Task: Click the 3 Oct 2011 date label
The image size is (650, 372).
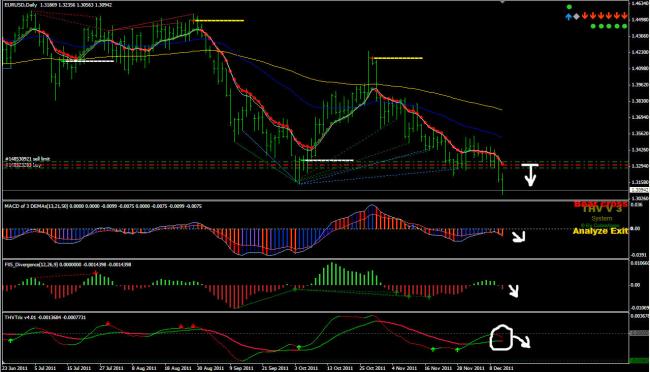Action: (x=306, y=368)
